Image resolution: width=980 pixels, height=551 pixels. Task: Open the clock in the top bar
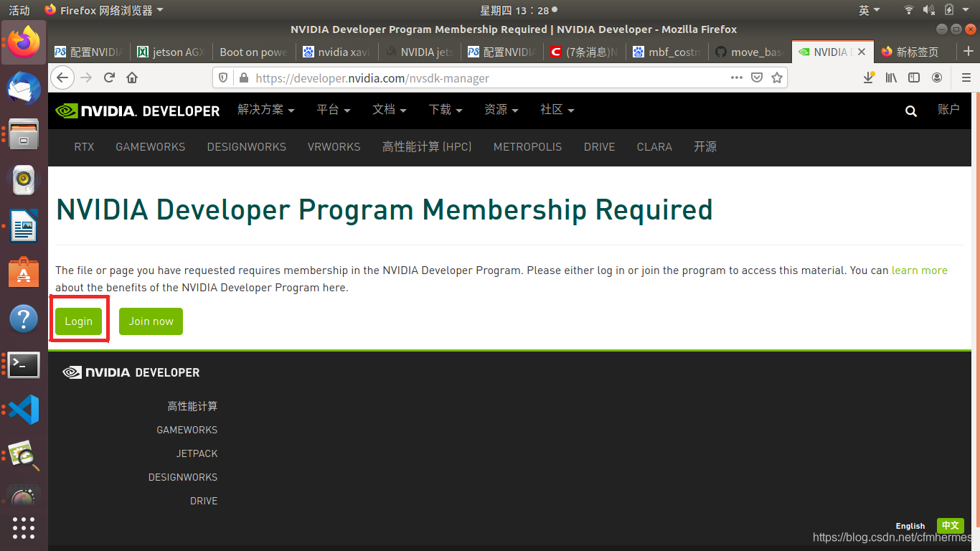[x=518, y=10]
